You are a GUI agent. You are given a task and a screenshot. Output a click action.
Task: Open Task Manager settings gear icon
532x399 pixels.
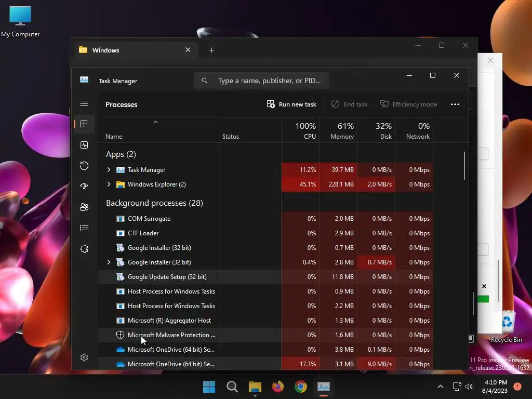(84, 357)
